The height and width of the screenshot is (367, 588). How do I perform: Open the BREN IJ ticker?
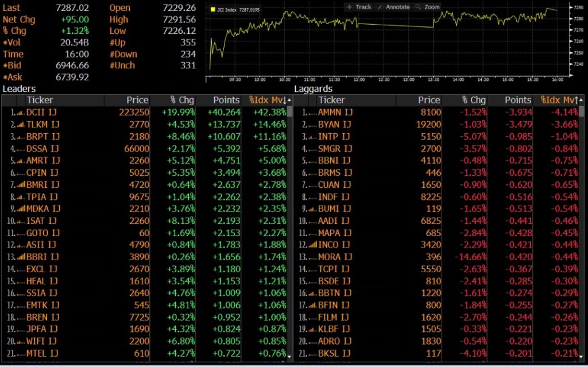42,318
